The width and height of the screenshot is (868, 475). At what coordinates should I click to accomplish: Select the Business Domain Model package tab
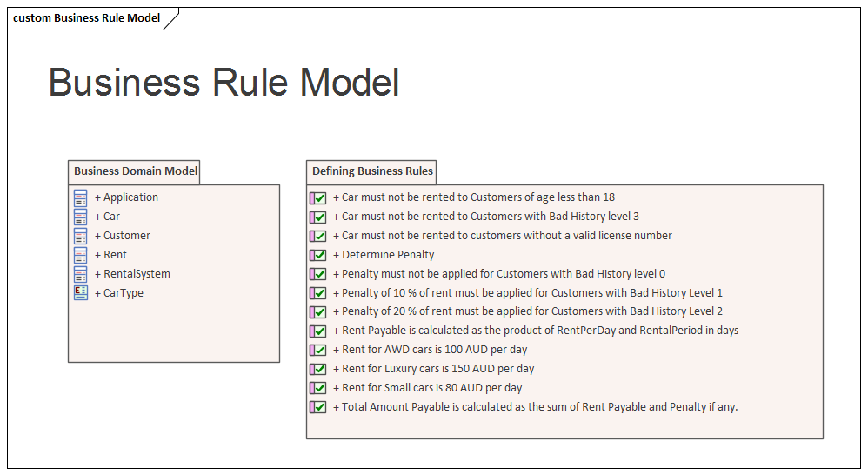pos(136,171)
